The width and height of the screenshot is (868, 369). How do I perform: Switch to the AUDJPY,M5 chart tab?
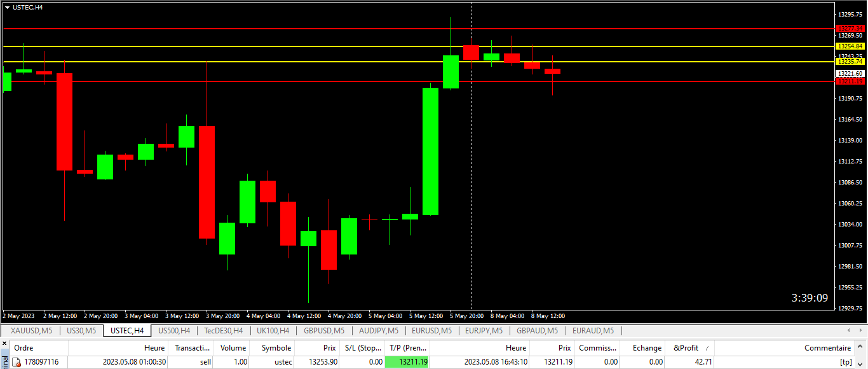click(378, 331)
